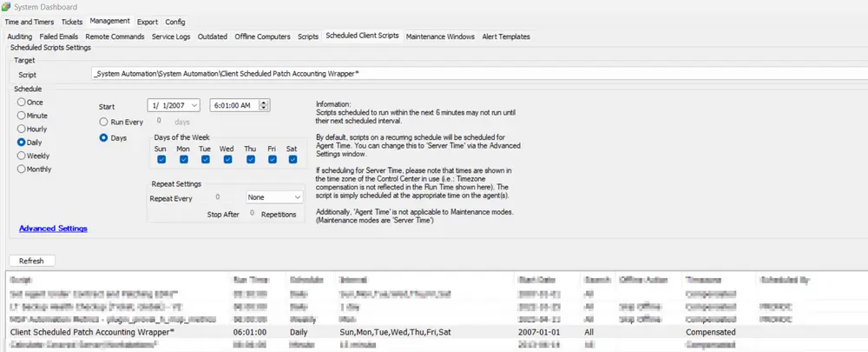Open the Time and Timers tab
Screen dimensions: 868x352
point(30,23)
